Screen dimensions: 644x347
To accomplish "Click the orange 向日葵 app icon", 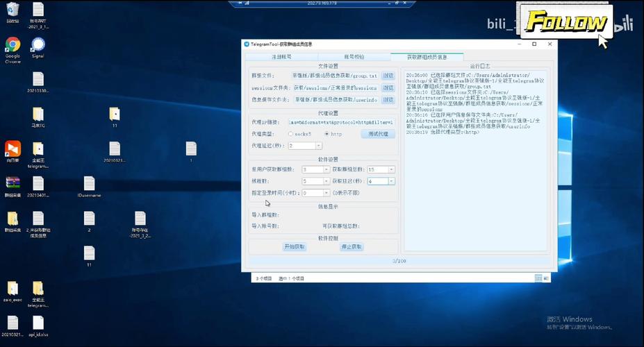I will point(13,149).
